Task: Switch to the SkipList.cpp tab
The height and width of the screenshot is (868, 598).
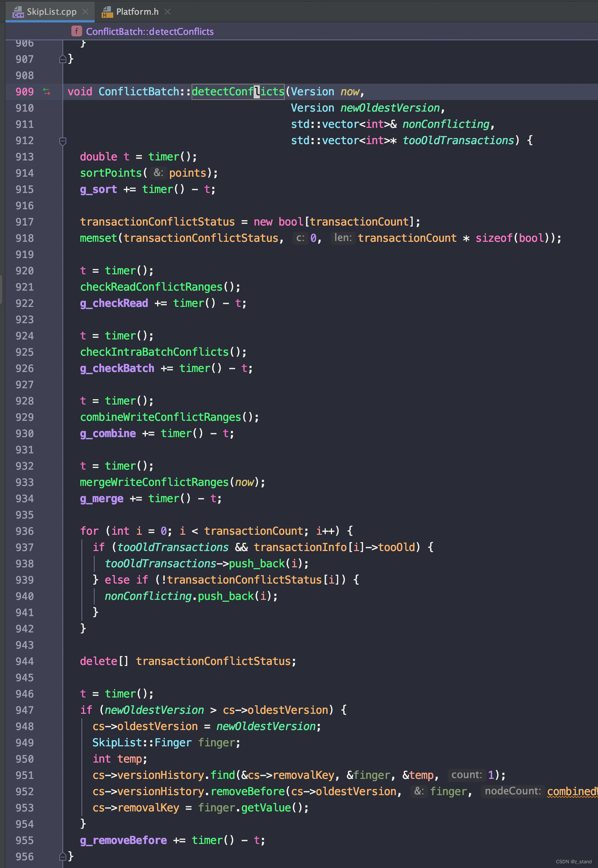Action: (x=51, y=12)
